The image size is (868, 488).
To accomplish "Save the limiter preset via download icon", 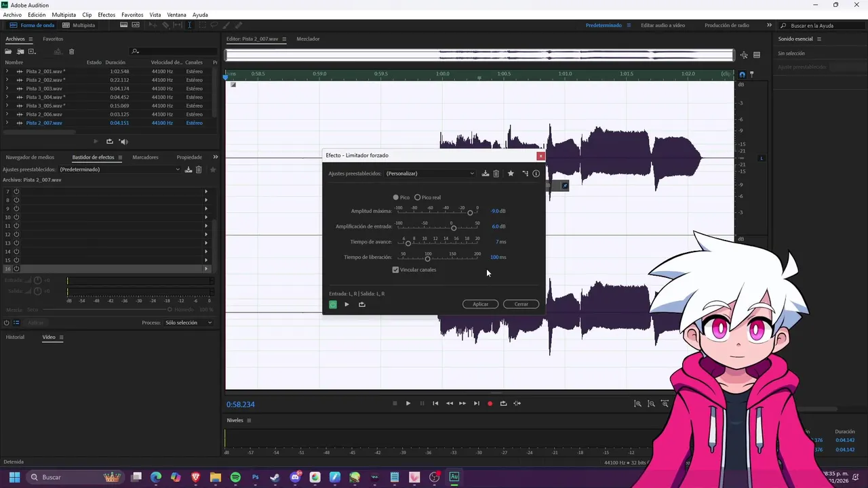I will click(486, 174).
